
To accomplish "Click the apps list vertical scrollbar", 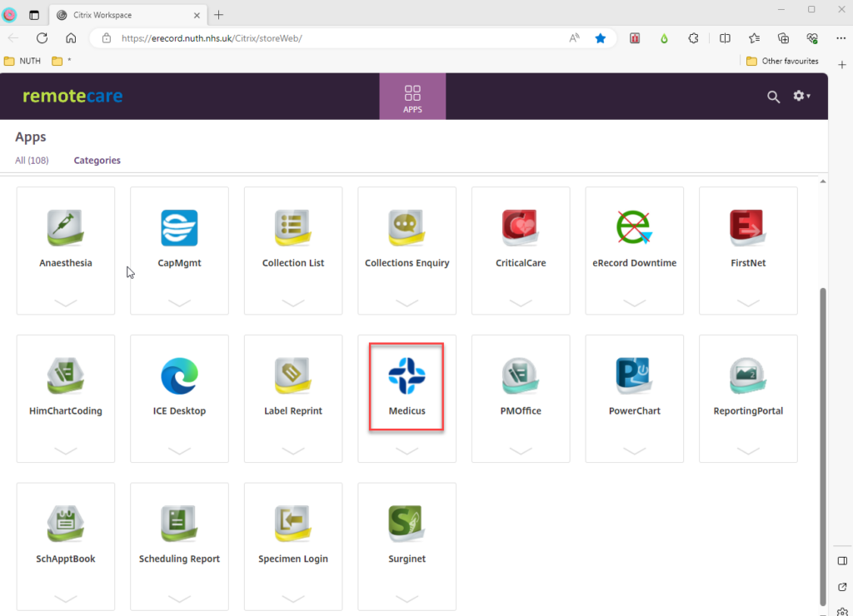I will pyautogui.click(x=822, y=446).
